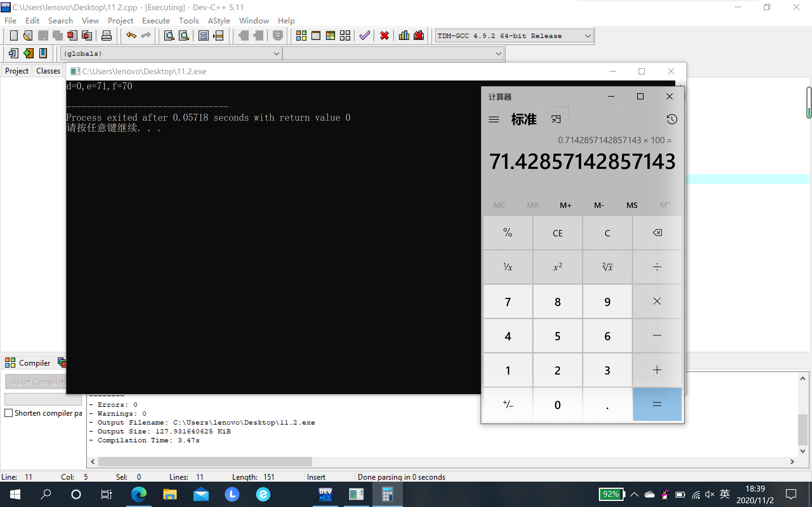
Task: Click the purple checkmark syntax check icon
Action: pyautogui.click(x=364, y=35)
